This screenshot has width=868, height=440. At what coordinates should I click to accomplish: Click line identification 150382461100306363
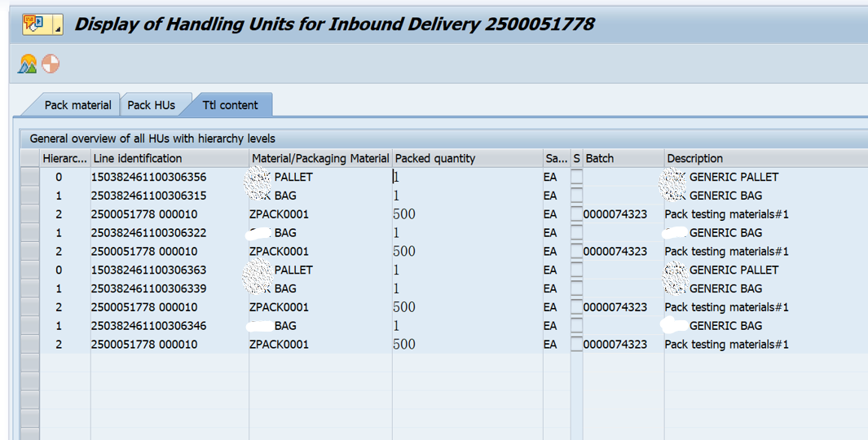148,270
